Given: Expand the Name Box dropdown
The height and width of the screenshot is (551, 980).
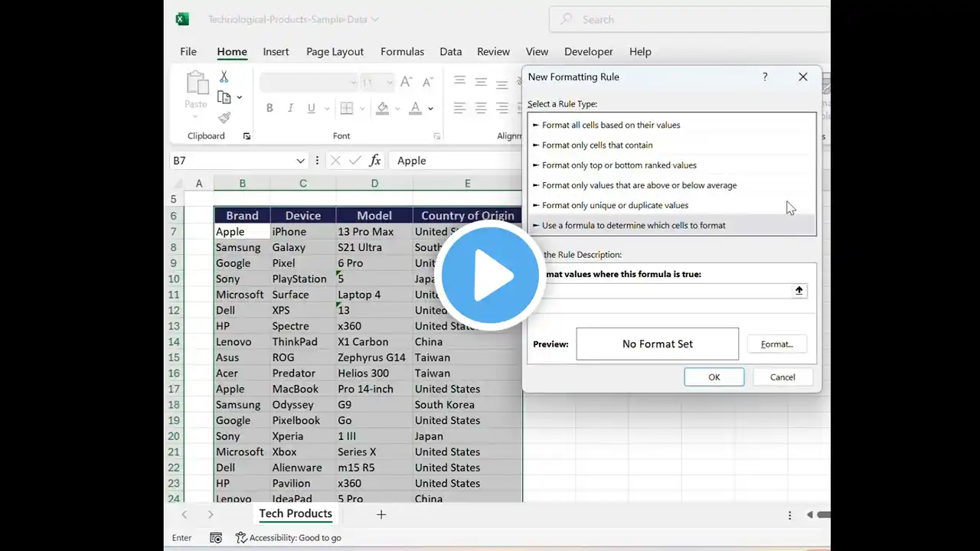Looking at the screenshot, I should pyautogui.click(x=301, y=161).
